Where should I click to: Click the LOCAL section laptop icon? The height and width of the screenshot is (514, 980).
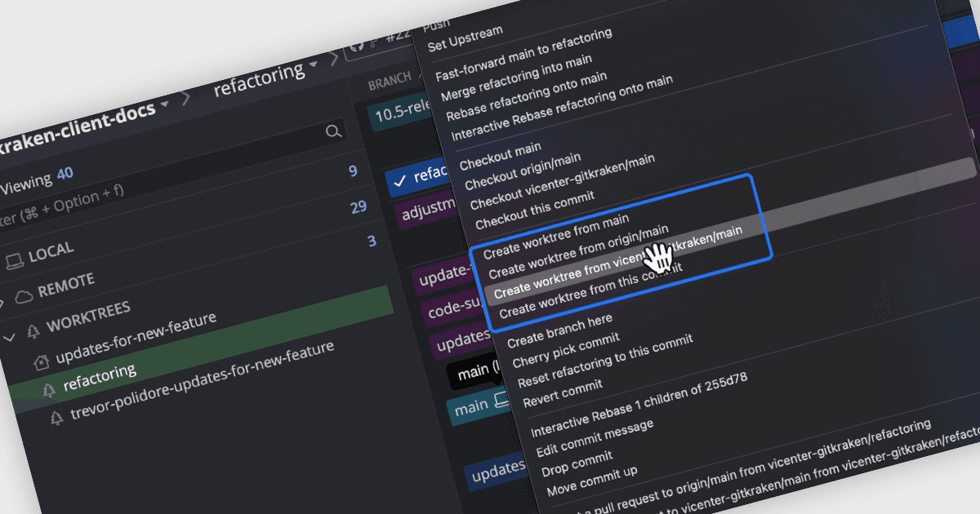13,260
